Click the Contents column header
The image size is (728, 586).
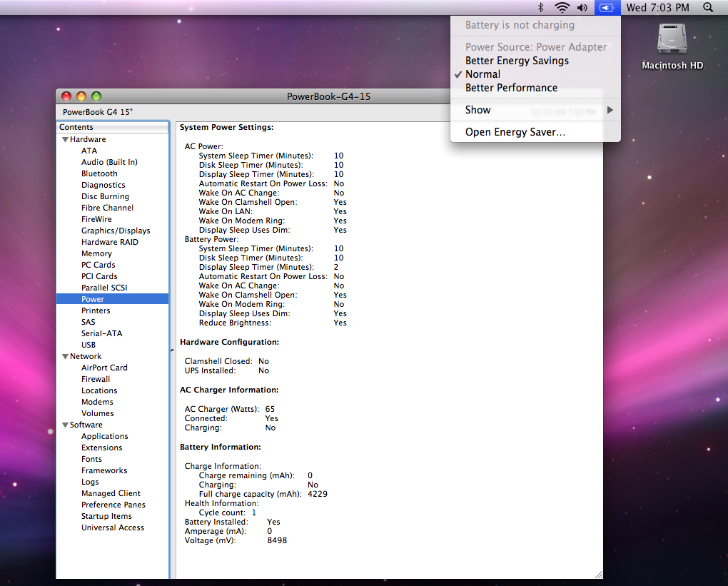[112, 127]
